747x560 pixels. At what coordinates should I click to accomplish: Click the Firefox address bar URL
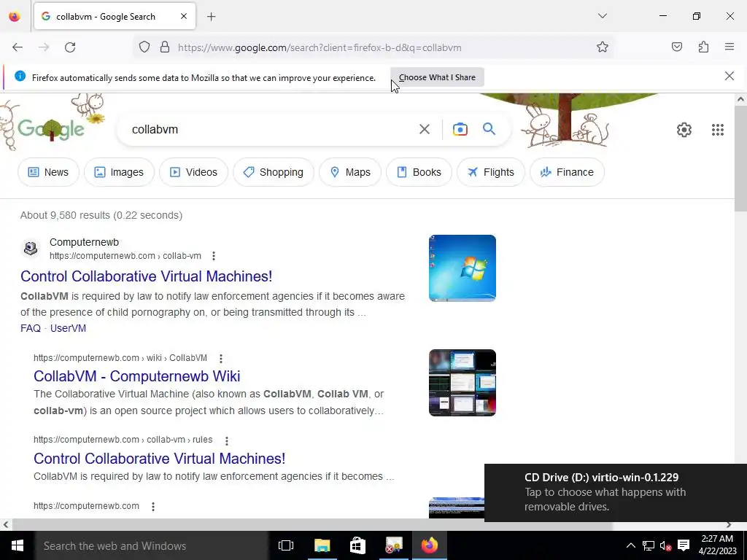320,47
